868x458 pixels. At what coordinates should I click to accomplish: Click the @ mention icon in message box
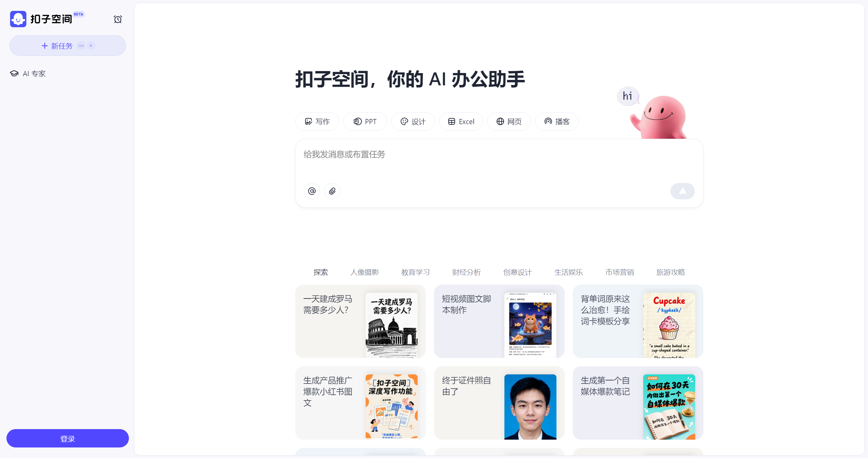coord(312,191)
